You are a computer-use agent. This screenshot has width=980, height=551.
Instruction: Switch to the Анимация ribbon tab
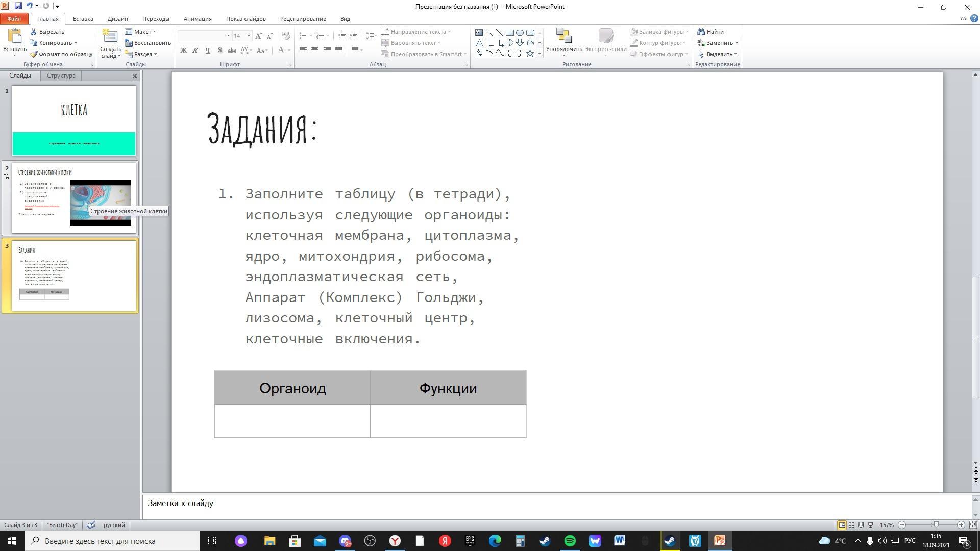point(198,19)
